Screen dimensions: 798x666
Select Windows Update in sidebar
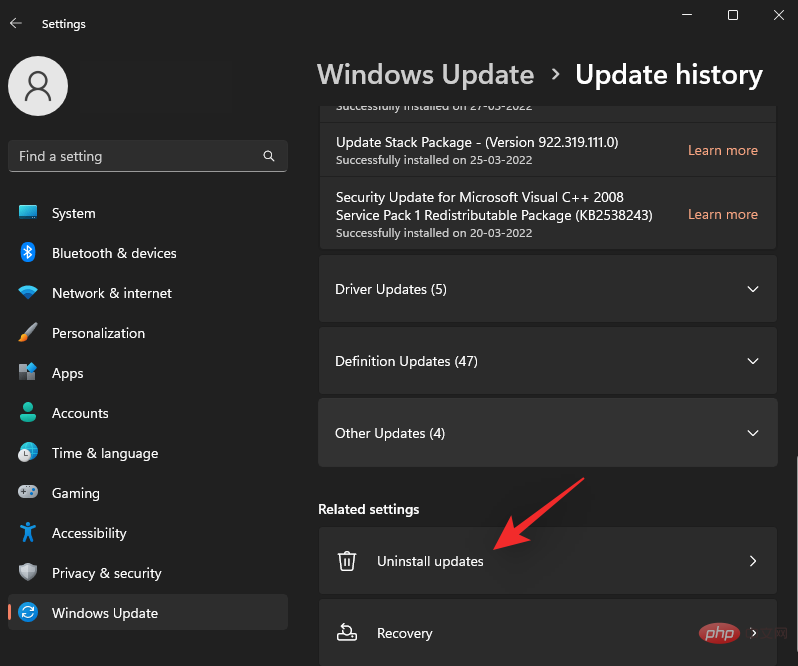(x=104, y=613)
